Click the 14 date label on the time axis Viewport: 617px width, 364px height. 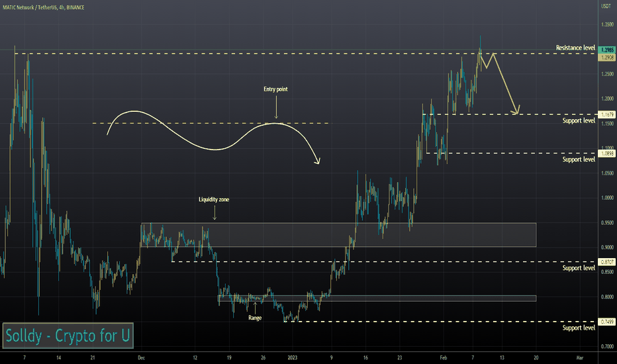click(x=59, y=357)
